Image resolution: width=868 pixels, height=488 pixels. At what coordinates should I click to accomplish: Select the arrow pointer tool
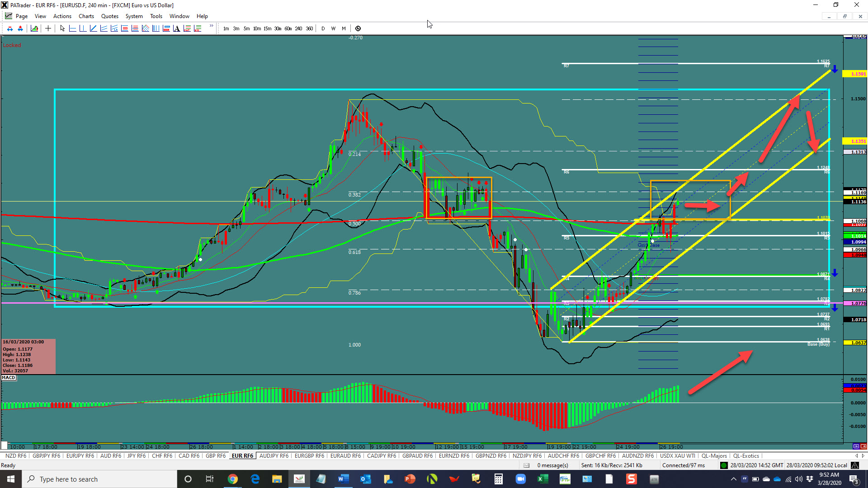pyautogui.click(x=62, y=28)
